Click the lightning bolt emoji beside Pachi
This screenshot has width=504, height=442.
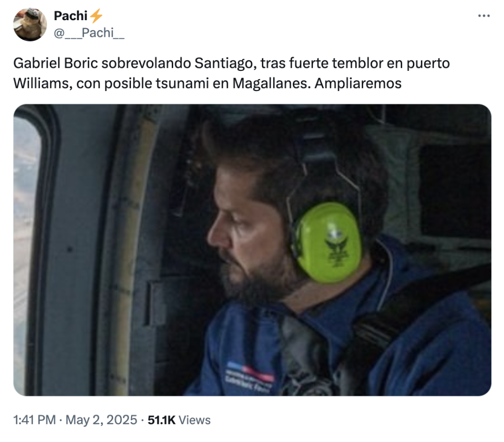pyautogui.click(x=96, y=16)
